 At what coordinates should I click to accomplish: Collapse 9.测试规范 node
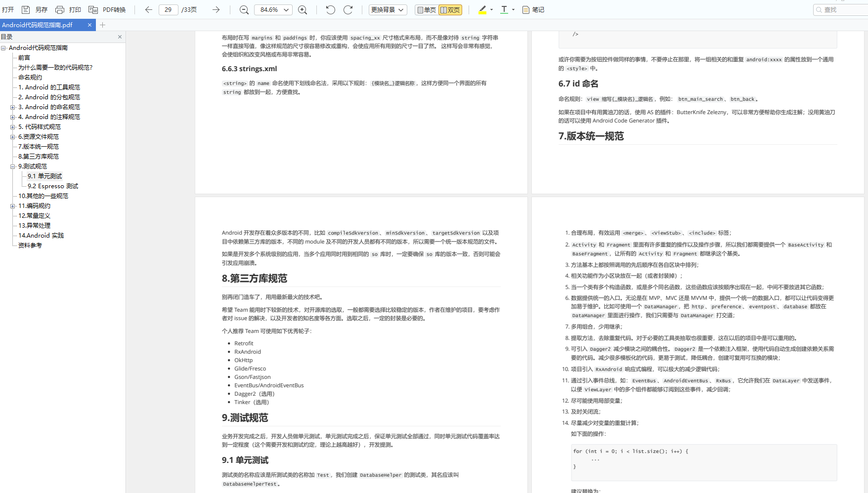coord(13,166)
